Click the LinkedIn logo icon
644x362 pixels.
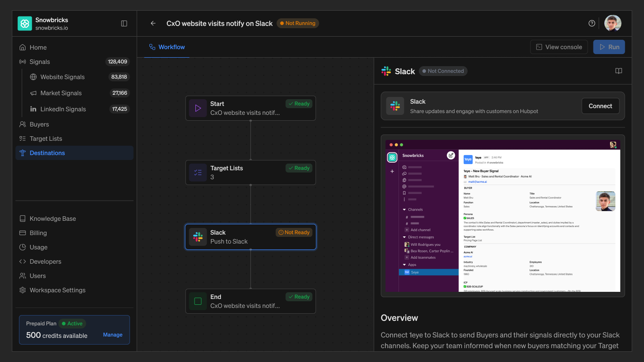click(x=33, y=109)
